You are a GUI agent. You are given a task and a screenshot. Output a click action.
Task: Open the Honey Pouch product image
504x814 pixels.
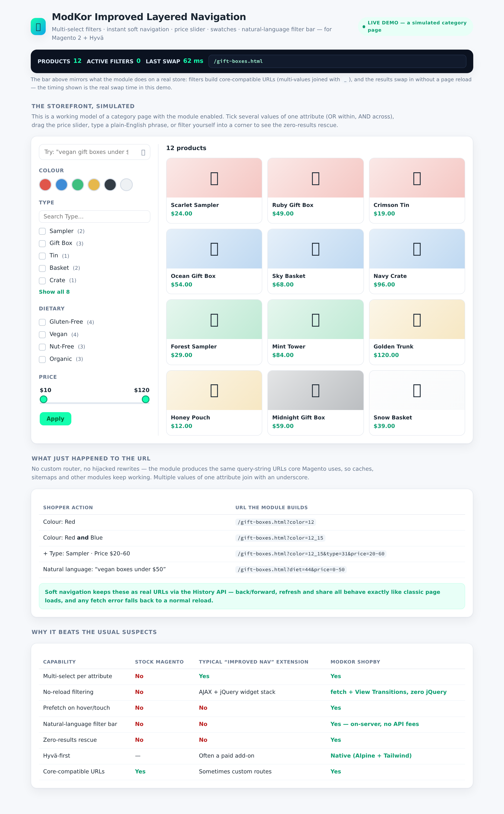(x=214, y=390)
